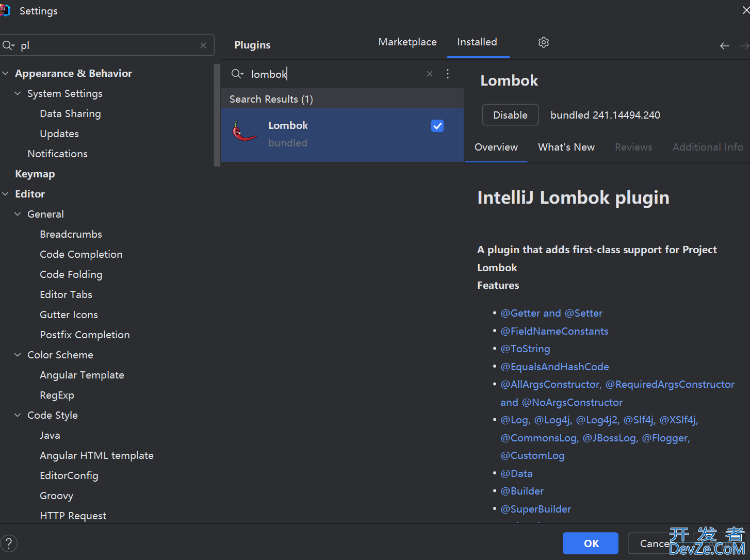Open the Overview tab of Lombok
This screenshot has height=560, width=750.
click(496, 147)
